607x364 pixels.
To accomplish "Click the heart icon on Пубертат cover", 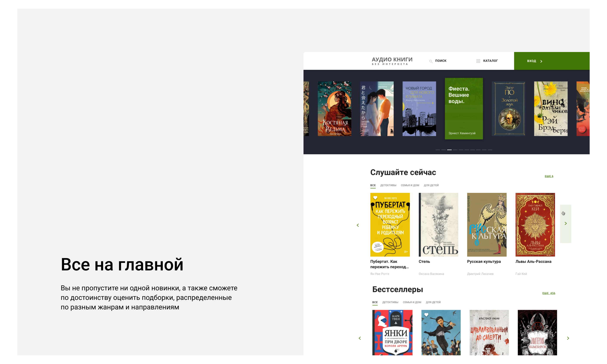I will pos(375,198).
